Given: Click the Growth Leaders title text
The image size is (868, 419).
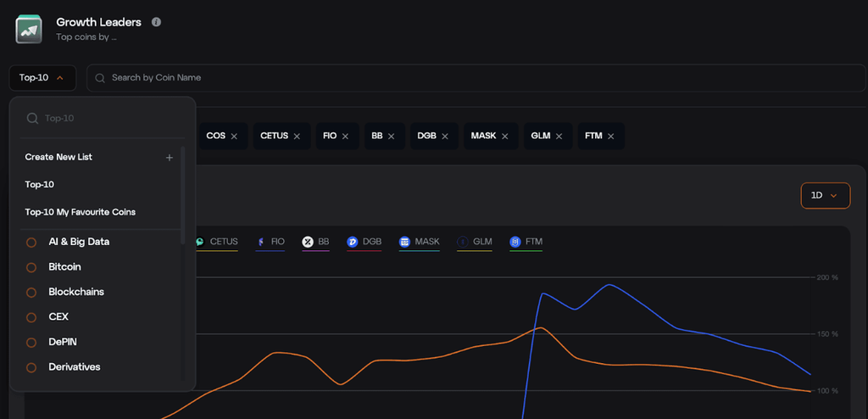Looking at the screenshot, I should pos(98,22).
